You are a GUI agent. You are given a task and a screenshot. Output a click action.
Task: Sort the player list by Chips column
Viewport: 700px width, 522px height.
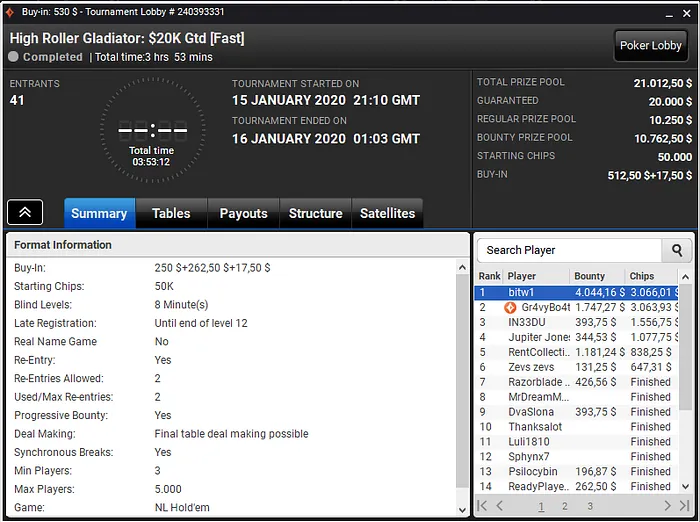tap(650, 276)
